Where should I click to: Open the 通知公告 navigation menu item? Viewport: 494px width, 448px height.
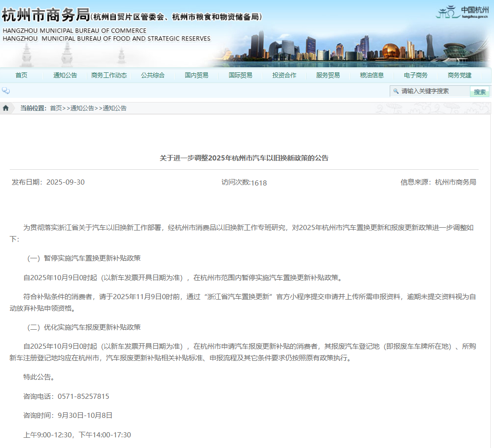(x=65, y=75)
